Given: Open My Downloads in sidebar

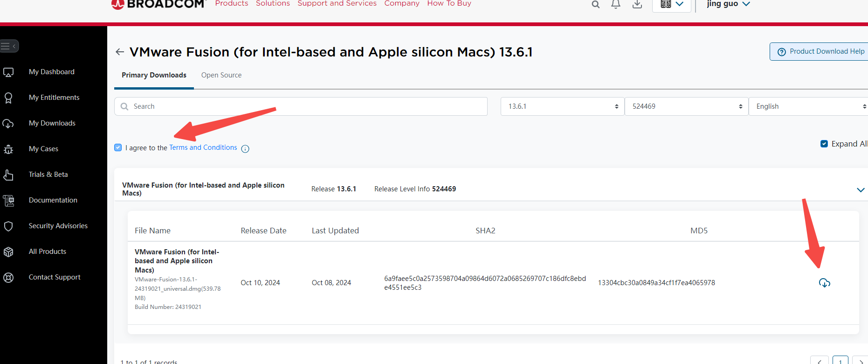Looking at the screenshot, I should point(52,123).
